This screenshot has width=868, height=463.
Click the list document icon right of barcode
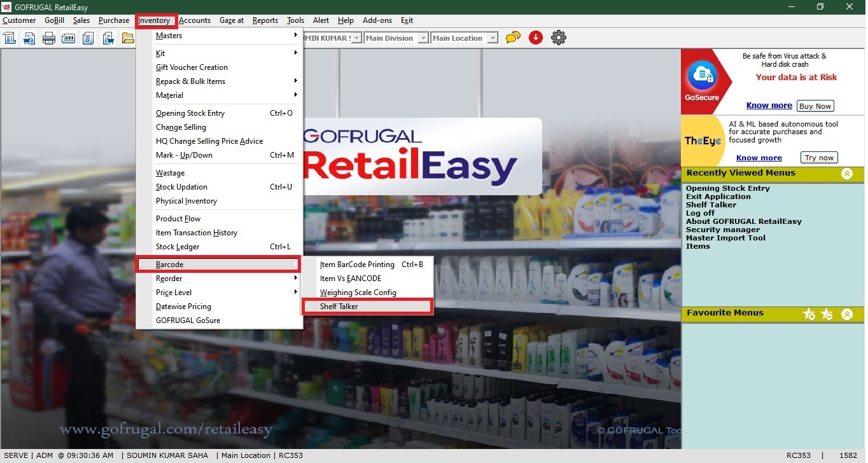point(88,38)
